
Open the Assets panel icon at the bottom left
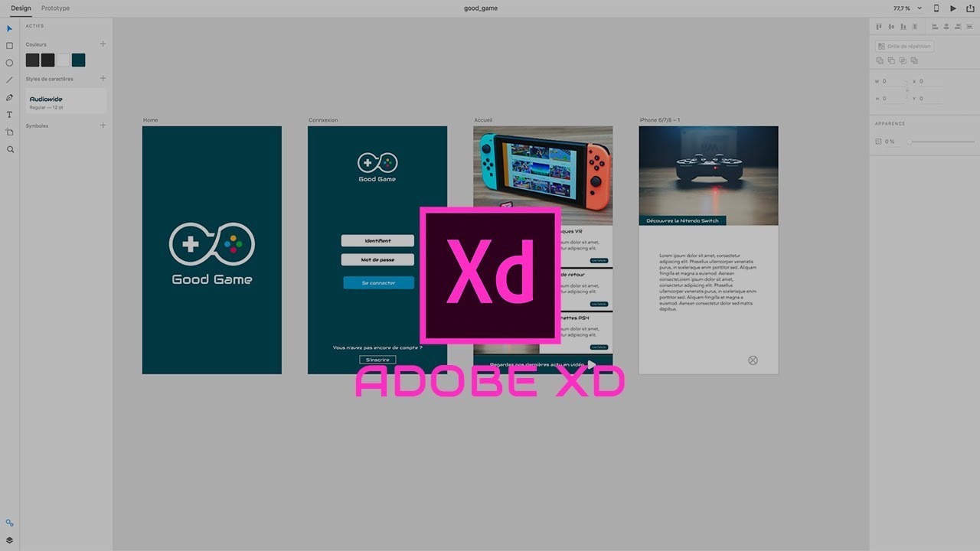pos(10,523)
